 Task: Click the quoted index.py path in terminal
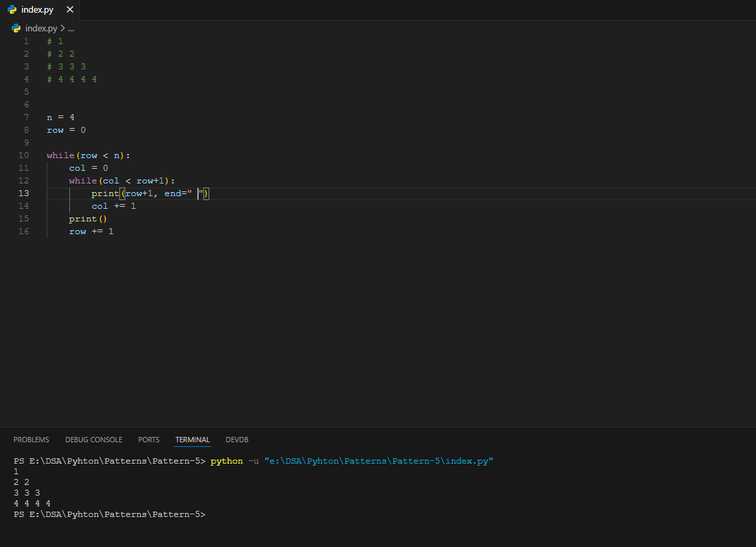coord(379,461)
